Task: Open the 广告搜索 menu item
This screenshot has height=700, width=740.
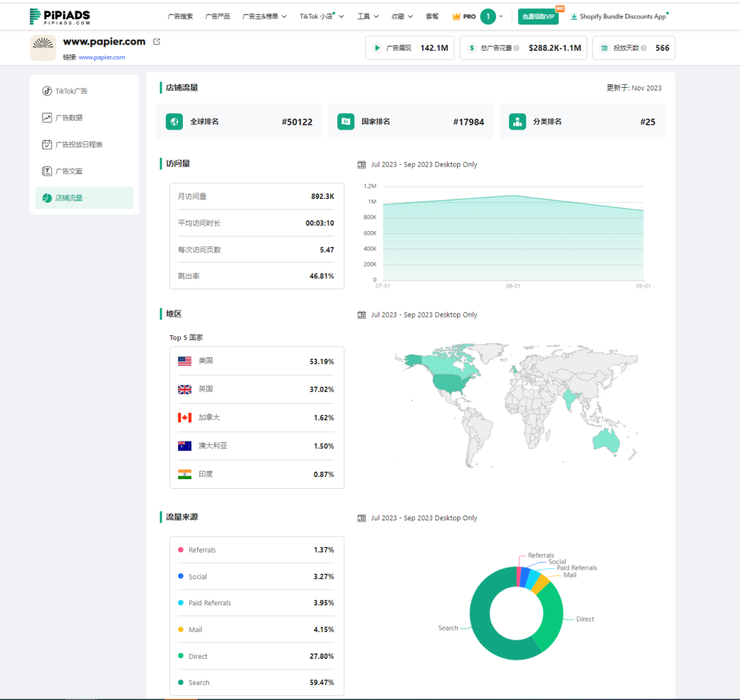Action: (180, 16)
